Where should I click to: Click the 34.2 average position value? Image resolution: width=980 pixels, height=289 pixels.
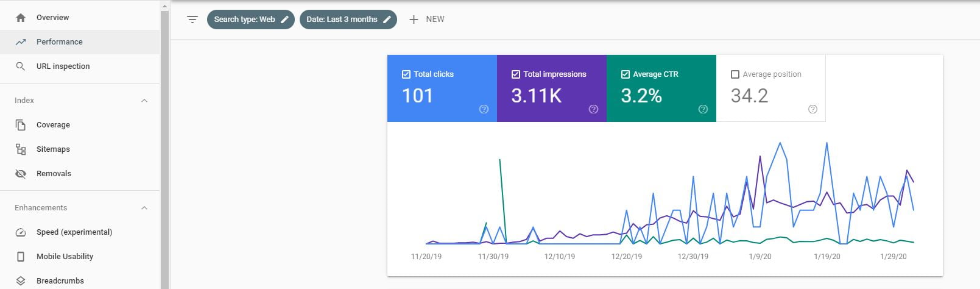click(x=749, y=96)
